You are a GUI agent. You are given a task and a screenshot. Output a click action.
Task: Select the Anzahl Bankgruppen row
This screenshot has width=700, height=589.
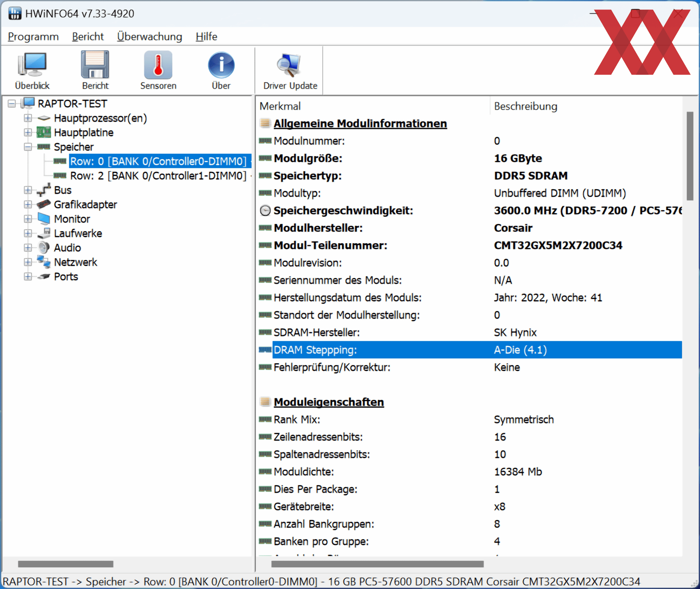(x=470, y=524)
